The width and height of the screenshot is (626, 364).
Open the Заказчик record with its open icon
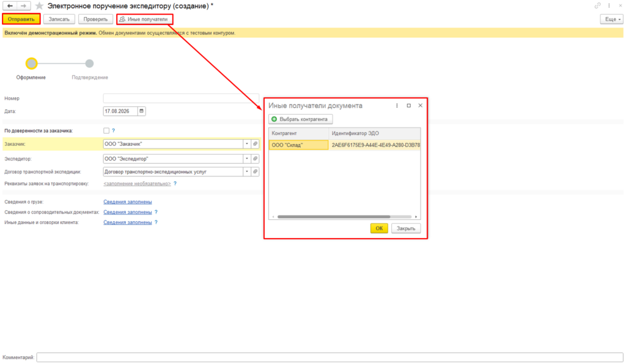click(x=255, y=144)
